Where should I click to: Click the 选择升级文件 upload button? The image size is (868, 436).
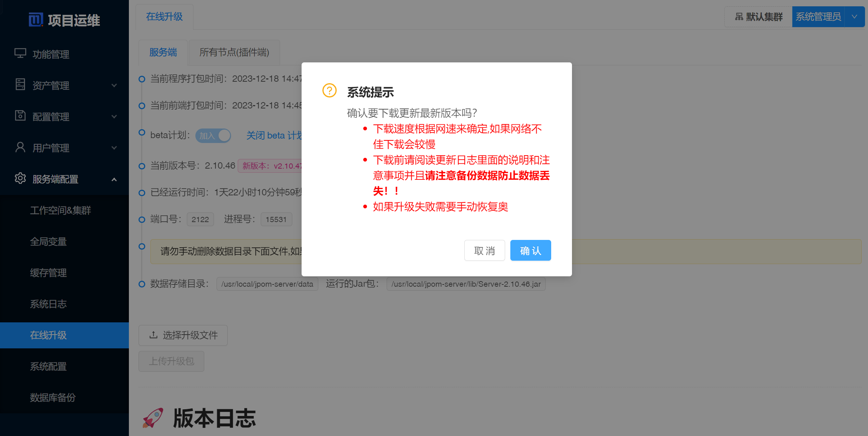coord(183,335)
